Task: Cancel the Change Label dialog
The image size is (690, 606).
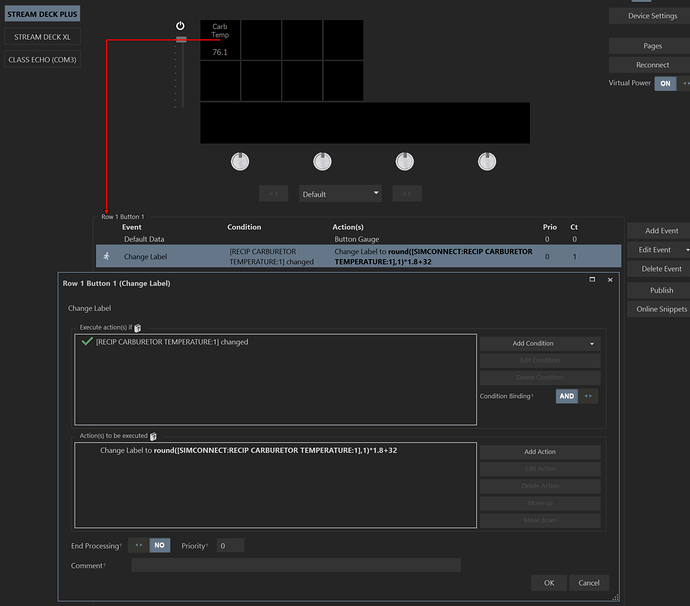Action: tap(589, 583)
